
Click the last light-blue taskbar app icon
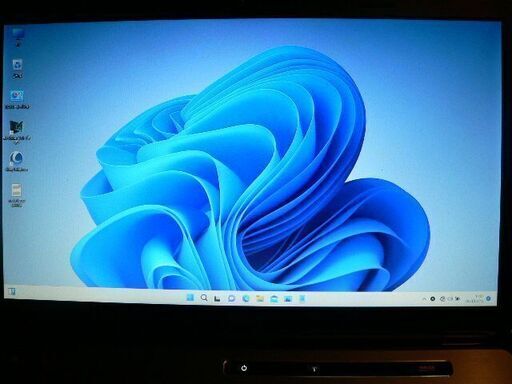[x=302, y=298]
